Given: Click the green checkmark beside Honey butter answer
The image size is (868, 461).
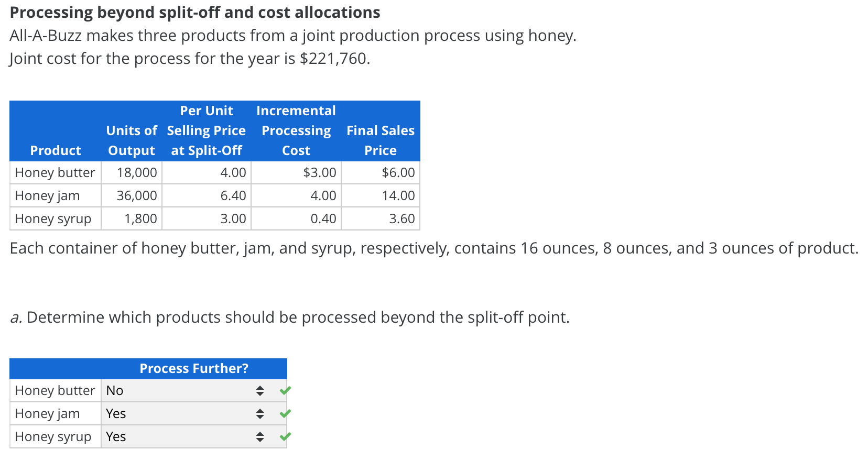Looking at the screenshot, I should coord(285,390).
